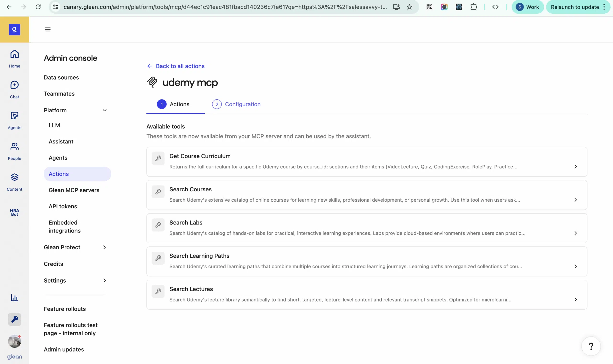Click the install app icon in address bar
This screenshot has width=613, height=364.
pos(396,7)
